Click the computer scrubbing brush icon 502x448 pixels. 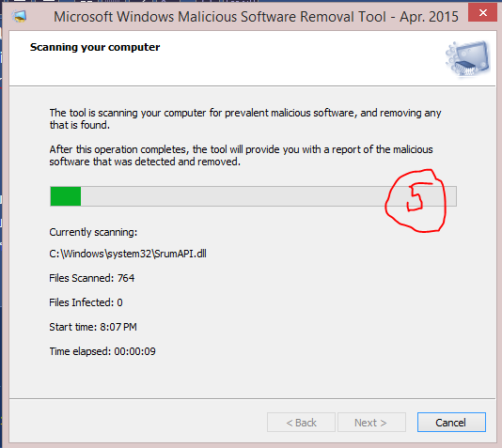point(468,59)
